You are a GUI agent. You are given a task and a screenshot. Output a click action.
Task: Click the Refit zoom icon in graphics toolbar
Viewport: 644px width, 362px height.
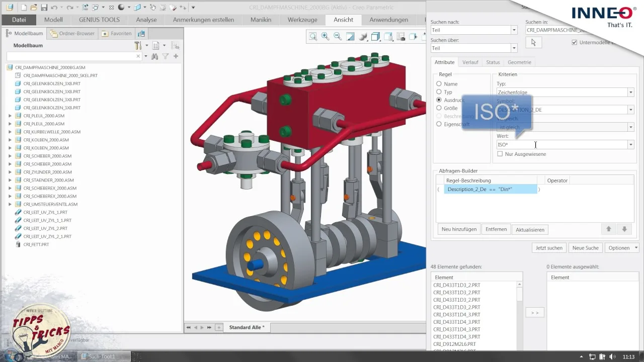313,36
